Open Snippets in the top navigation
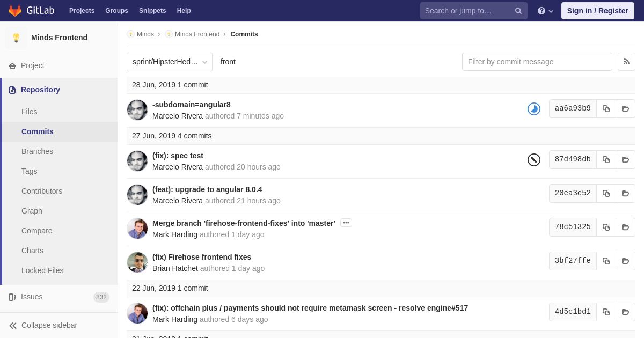Image resolution: width=644 pixels, height=338 pixels. pos(152,11)
